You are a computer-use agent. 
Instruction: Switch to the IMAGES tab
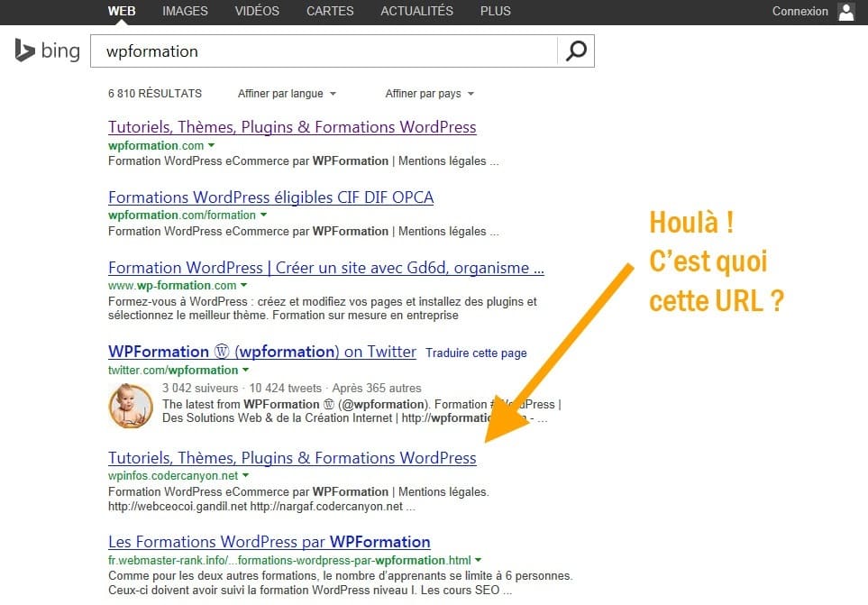pyautogui.click(x=184, y=12)
